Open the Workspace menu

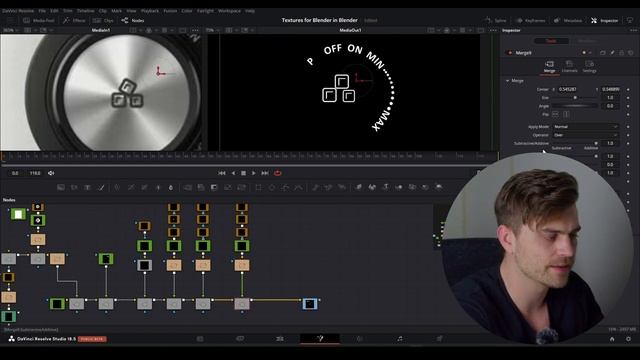coord(229,11)
